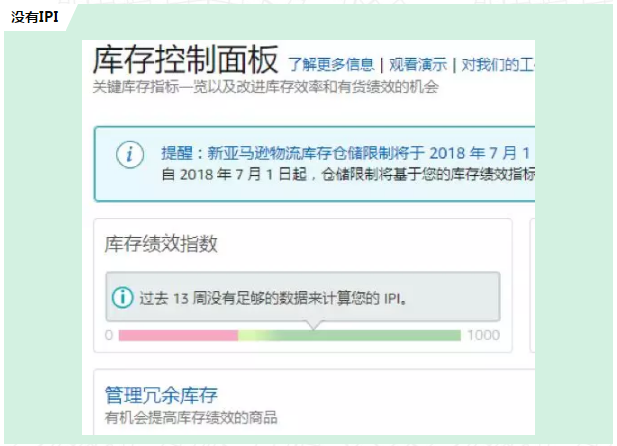Screen dimensions: 617x446
Task: Open the 观看演示 link
Action: (418, 65)
